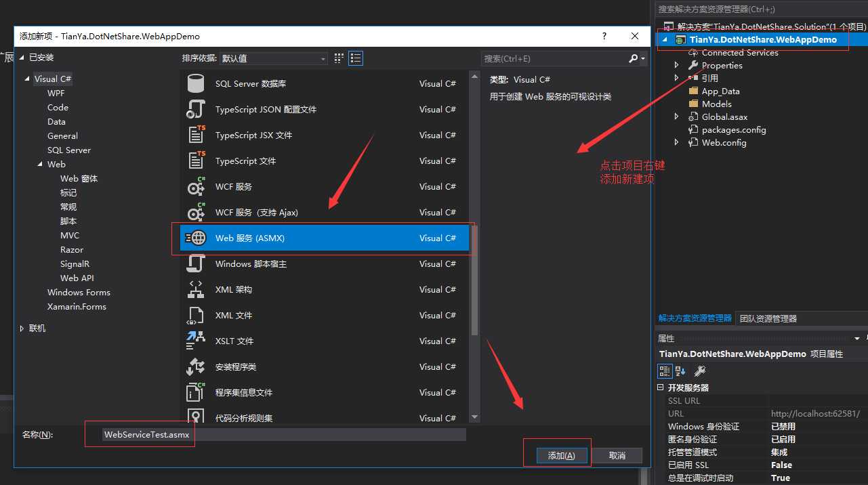This screenshot has height=485, width=868.
Task: Select the 代码分析规则集 template icon
Action: tap(196, 417)
